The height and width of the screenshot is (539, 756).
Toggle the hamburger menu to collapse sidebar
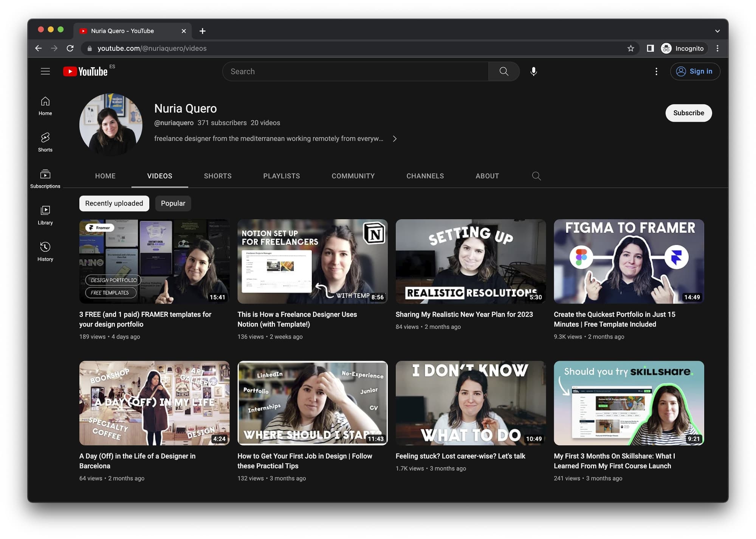(45, 71)
